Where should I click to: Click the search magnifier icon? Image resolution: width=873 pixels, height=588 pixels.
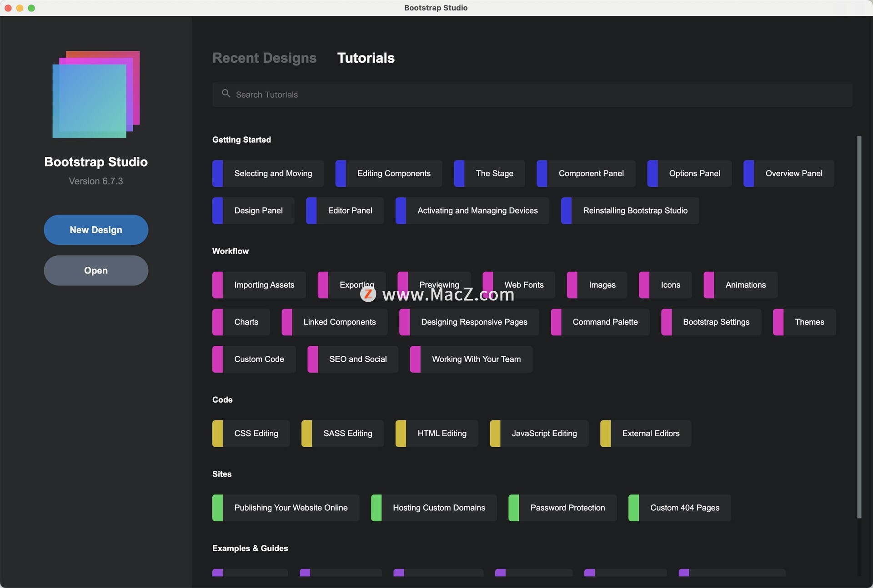(x=226, y=94)
